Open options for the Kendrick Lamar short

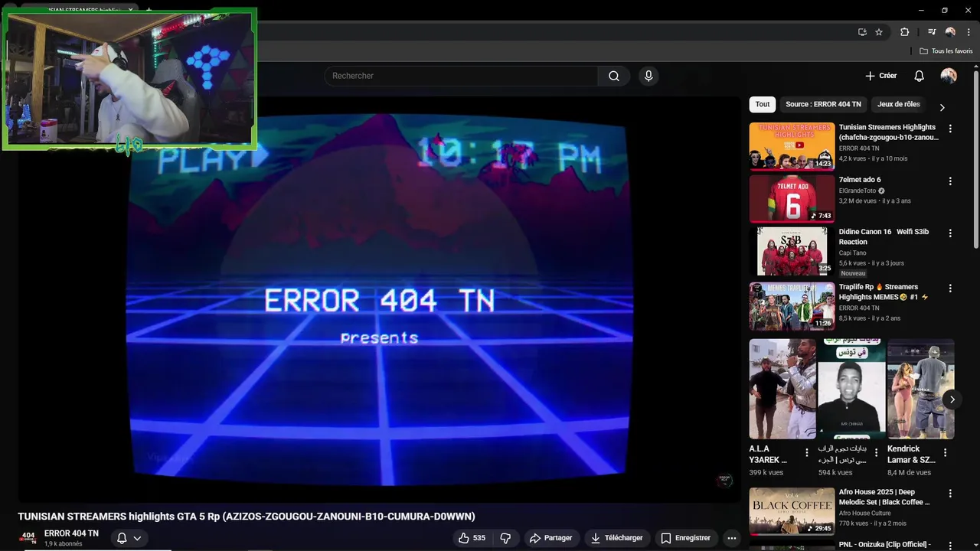click(945, 453)
